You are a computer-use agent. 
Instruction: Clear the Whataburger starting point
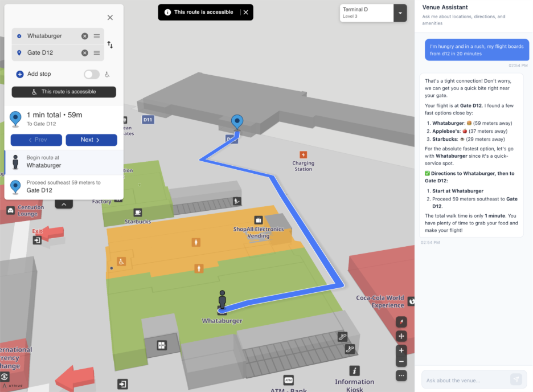coord(85,36)
